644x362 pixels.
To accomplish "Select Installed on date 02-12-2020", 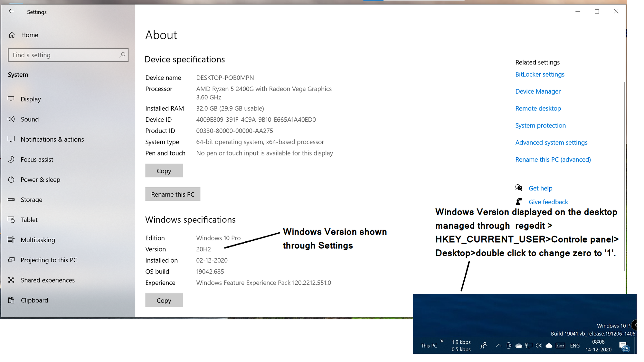I will click(212, 260).
